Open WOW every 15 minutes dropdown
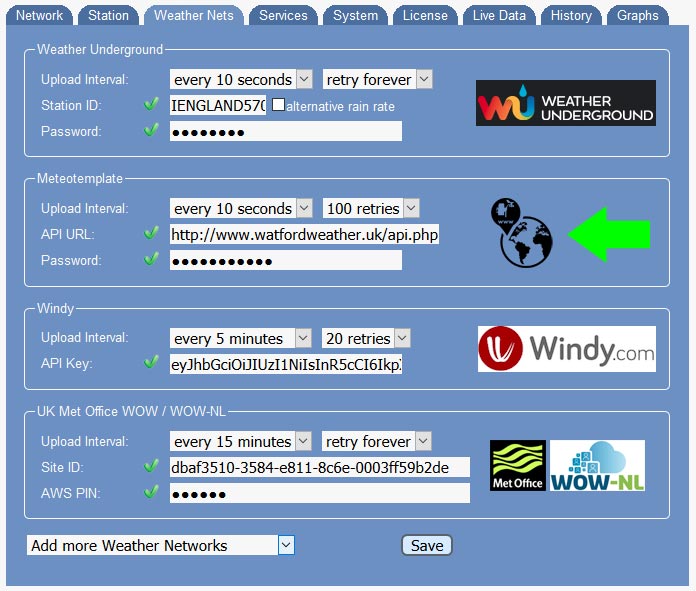 (x=241, y=441)
